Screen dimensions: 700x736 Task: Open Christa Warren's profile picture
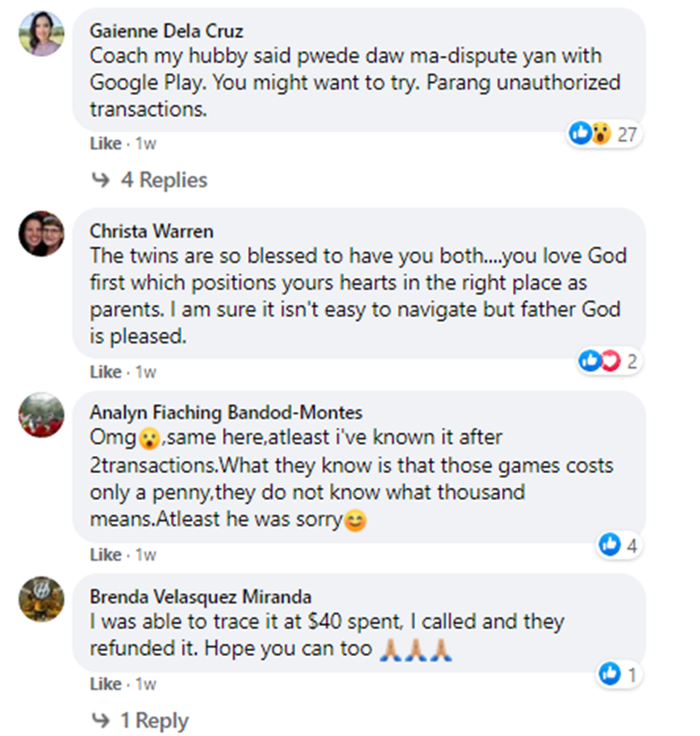coord(41,233)
